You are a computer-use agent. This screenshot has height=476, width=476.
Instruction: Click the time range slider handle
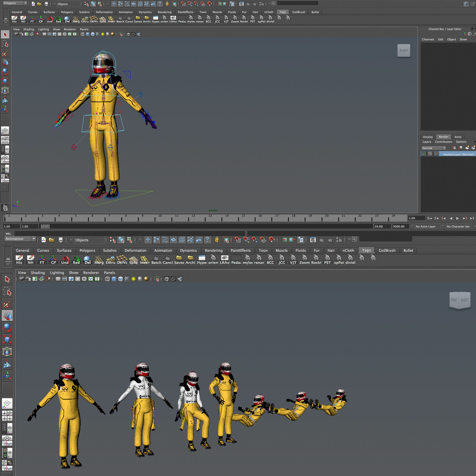(45, 226)
